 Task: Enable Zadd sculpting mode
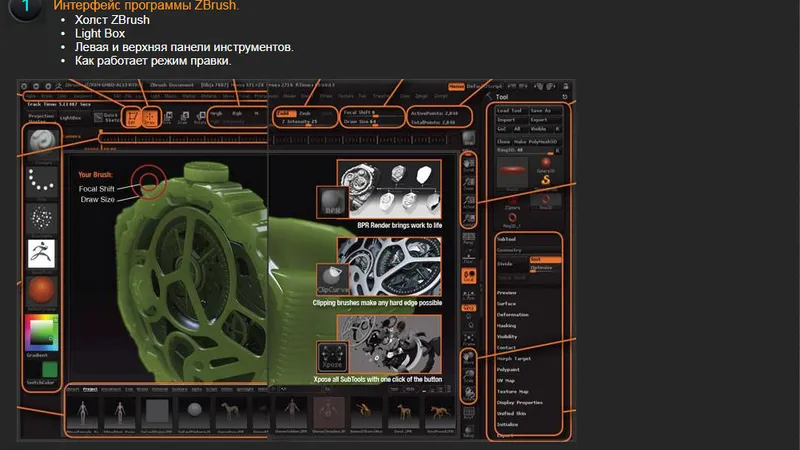click(x=286, y=114)
